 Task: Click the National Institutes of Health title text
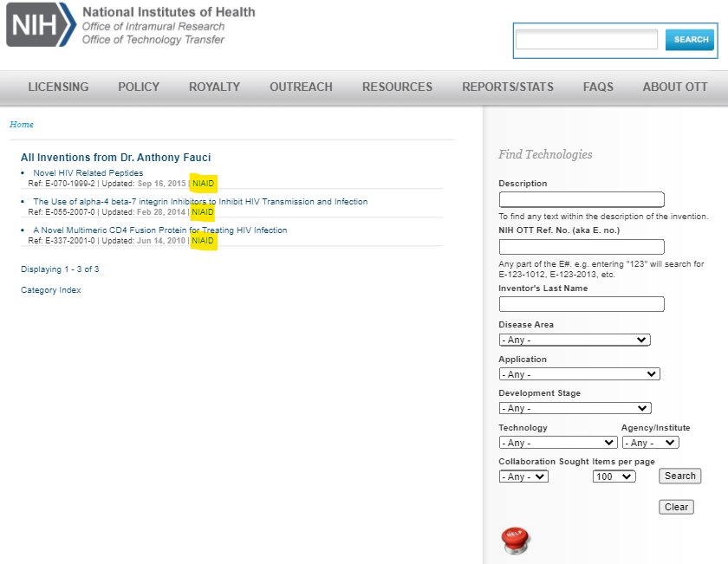(169, 11)
